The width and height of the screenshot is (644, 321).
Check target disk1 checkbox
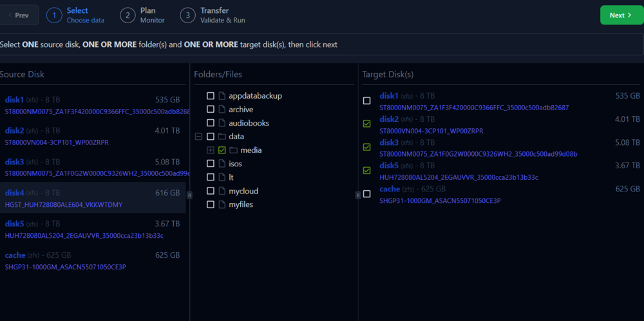click(367, 101)
